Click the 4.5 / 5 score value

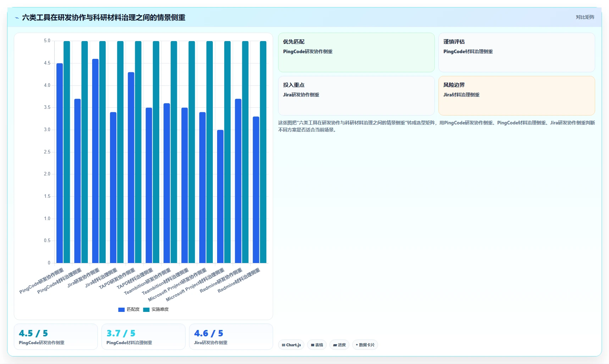click(33, 334)
